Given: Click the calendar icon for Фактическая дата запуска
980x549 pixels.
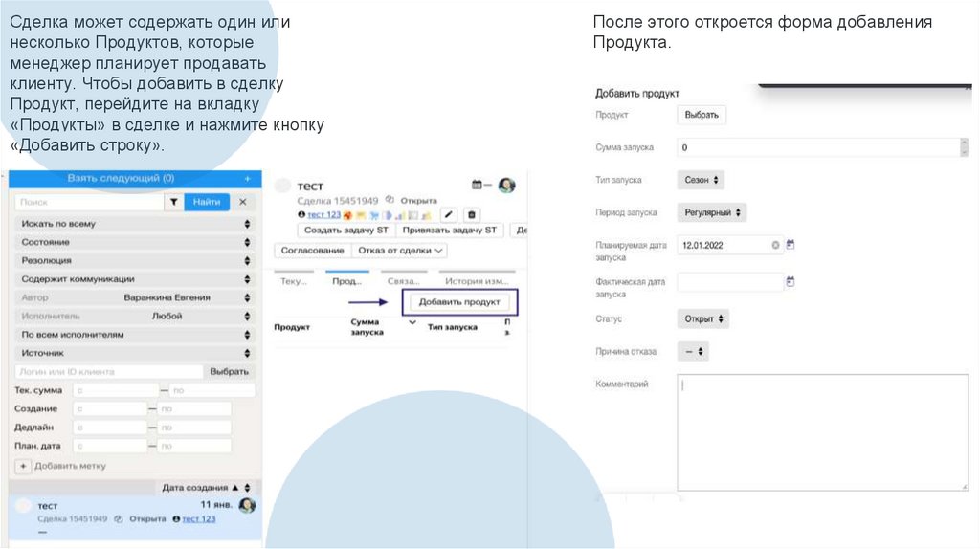Looking at the screenshot, I should click(x=791, y=282).
